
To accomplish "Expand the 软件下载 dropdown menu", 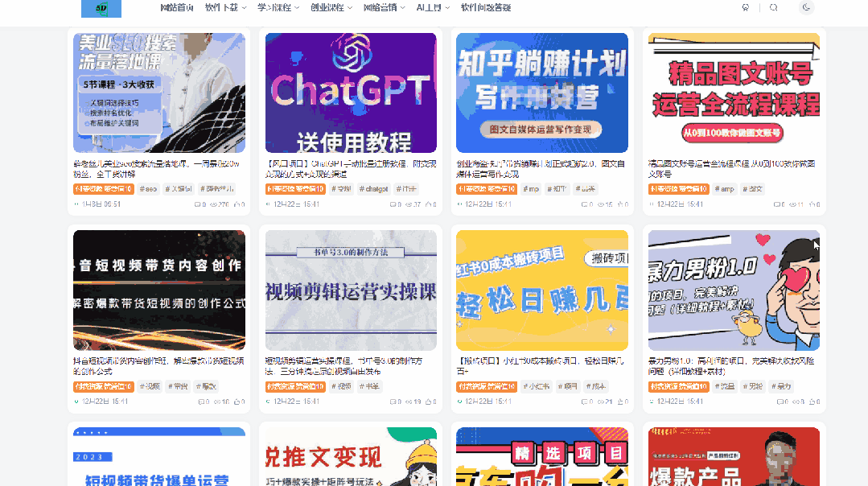I will (225, 8).
